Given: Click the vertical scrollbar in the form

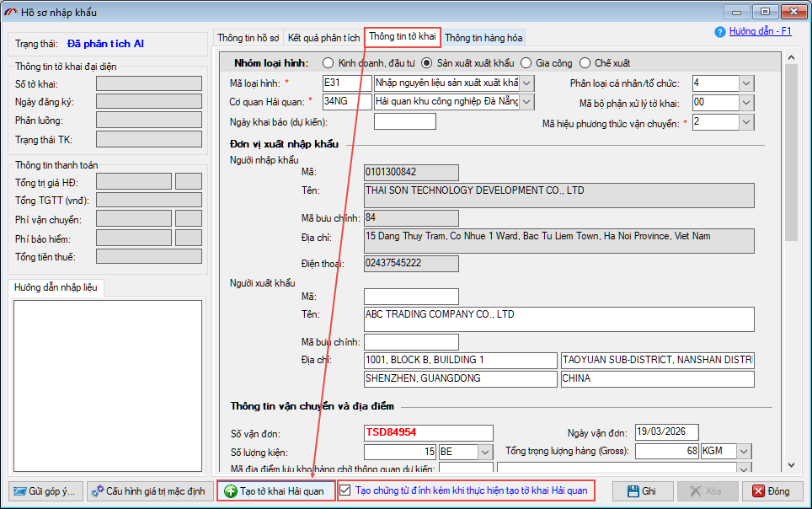Looking at the screenshot, I should coord(790,253).
